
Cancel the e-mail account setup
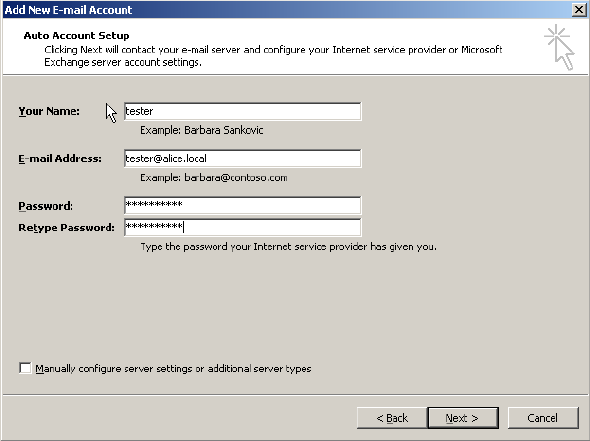click(x=543, y=418)
